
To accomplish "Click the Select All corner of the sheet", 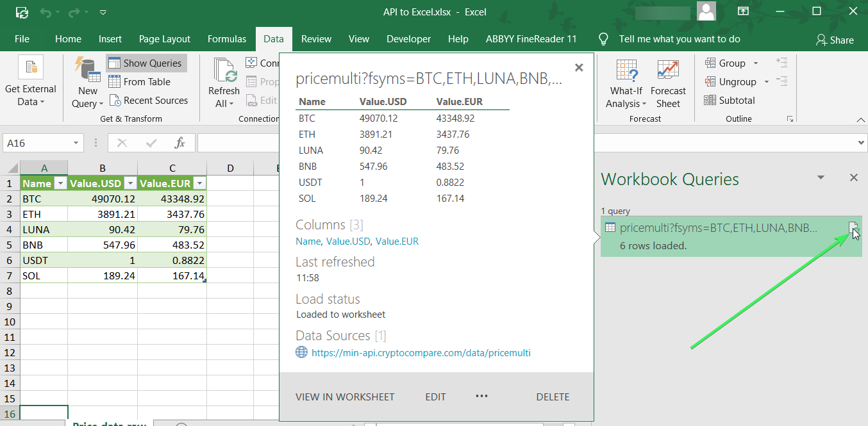I will coord(10,168).
